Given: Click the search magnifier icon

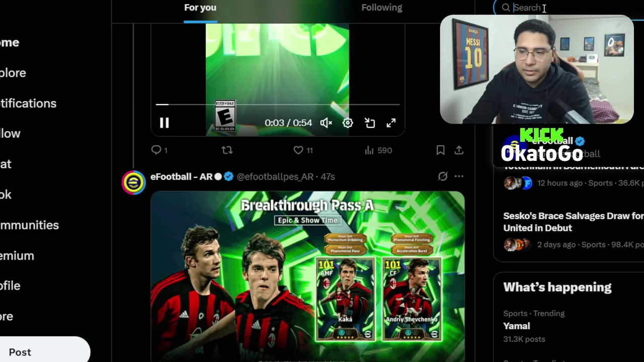Looking at the screenshot, I should [x=506, y=8].
